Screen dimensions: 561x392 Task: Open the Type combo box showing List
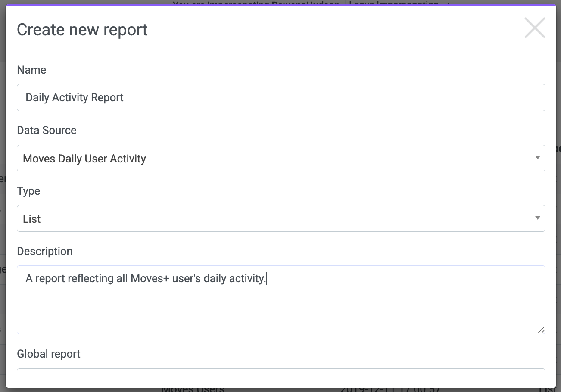[x=276, y=218]
